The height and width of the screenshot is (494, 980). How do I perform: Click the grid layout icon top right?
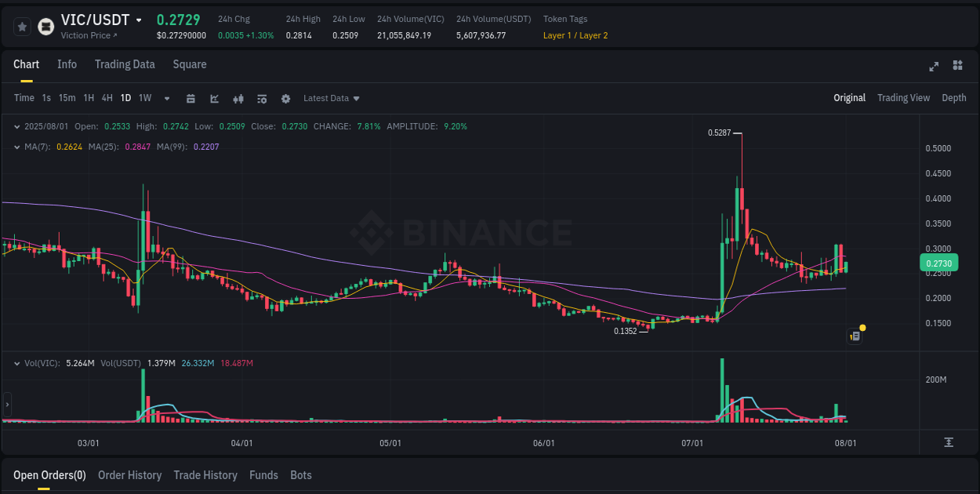958,67
